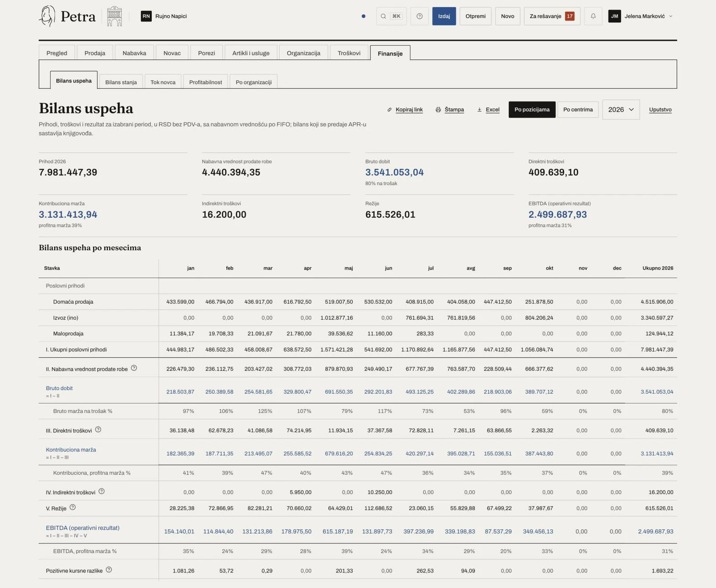Click the Petra logo portrait icon

click(47, 16)
